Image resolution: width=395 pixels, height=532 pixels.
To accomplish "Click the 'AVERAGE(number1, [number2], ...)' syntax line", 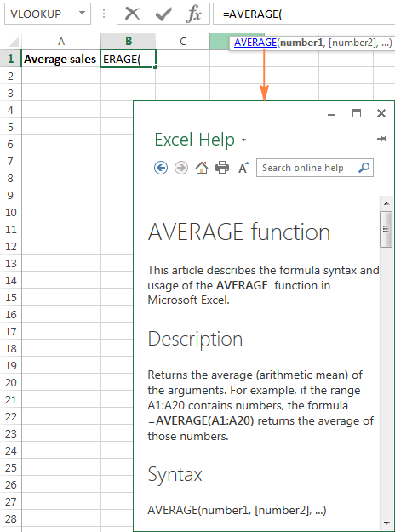I will 237,510.
